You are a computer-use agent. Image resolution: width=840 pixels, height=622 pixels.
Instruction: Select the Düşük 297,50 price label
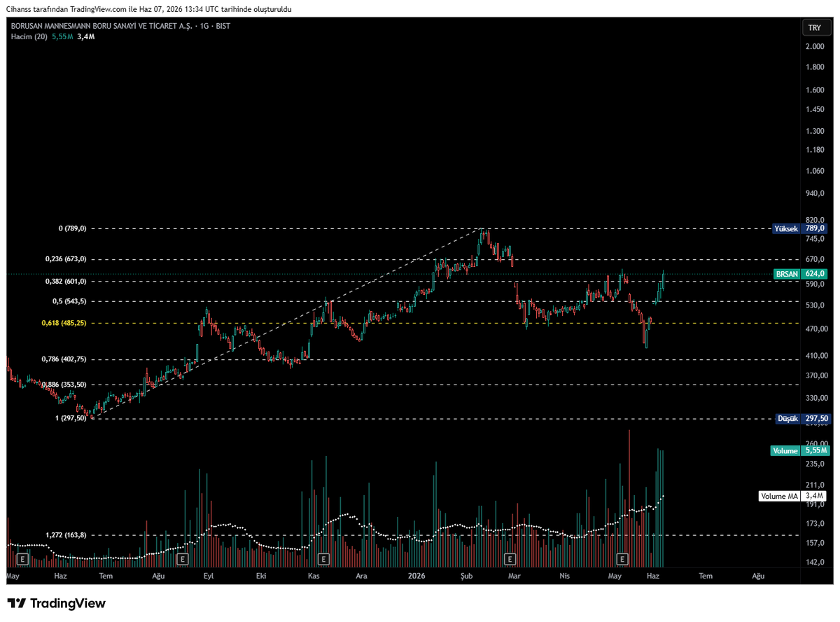pyautogui.click(x=802, y=419)
